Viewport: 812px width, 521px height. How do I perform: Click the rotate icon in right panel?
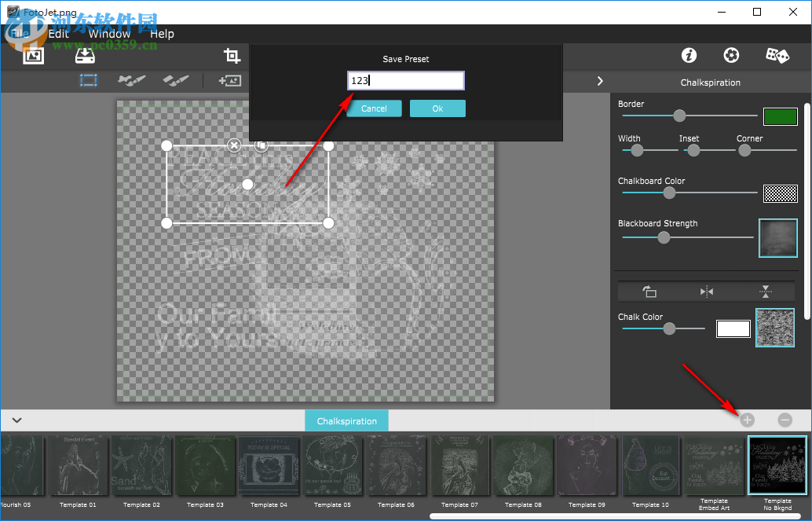click(x=649, y=292)
